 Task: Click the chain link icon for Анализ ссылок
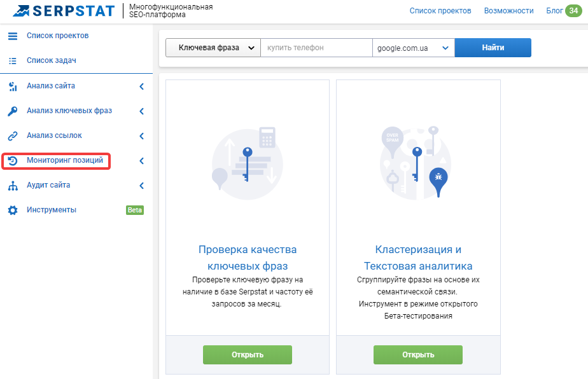(13, 135)
